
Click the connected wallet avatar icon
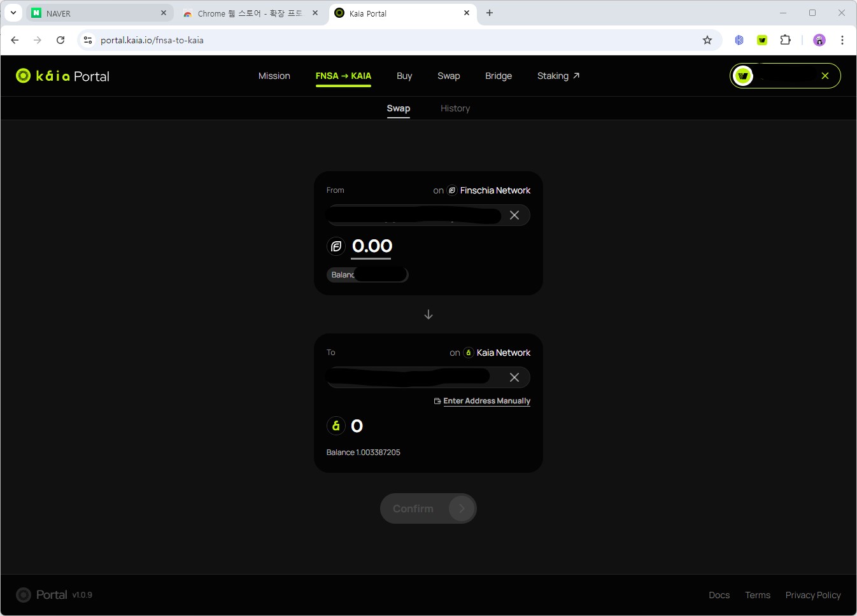(743, 76)
